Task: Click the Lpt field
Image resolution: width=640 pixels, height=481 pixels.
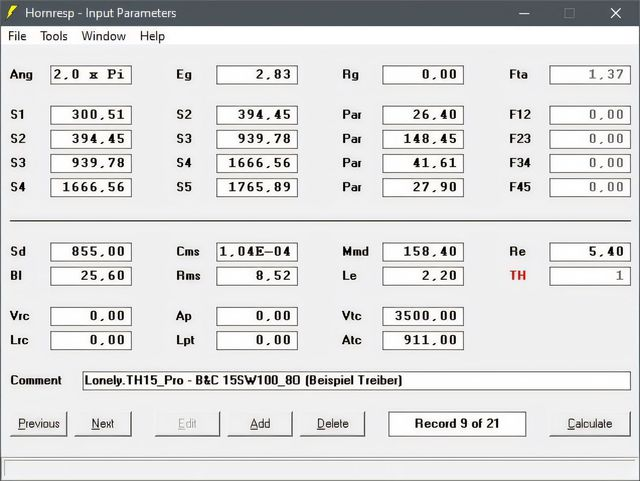Action: pyautogui.click(x=257, y=340)
